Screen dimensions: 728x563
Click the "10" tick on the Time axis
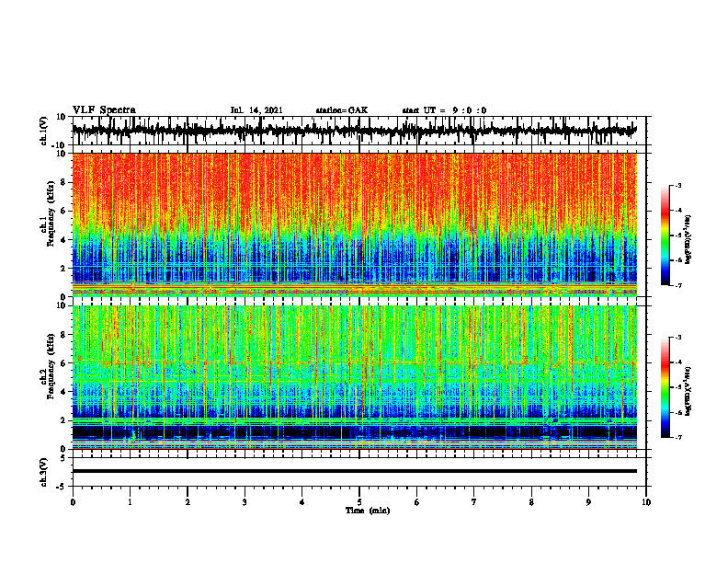click(x=646, y=502)
